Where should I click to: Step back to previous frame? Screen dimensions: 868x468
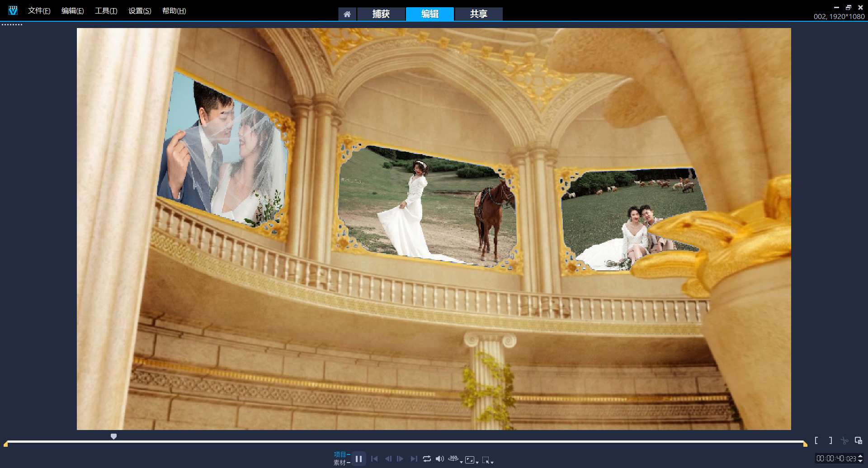[388, 459]
